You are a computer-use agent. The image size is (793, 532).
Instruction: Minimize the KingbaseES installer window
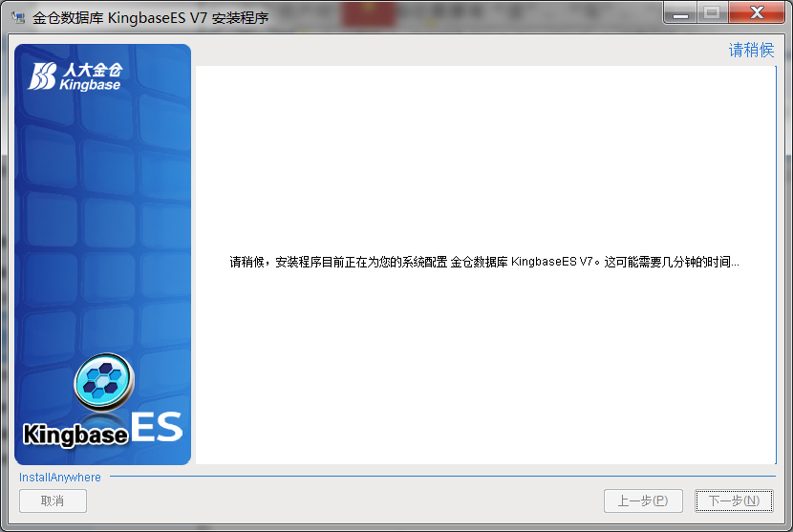click(x=680, y=12)
